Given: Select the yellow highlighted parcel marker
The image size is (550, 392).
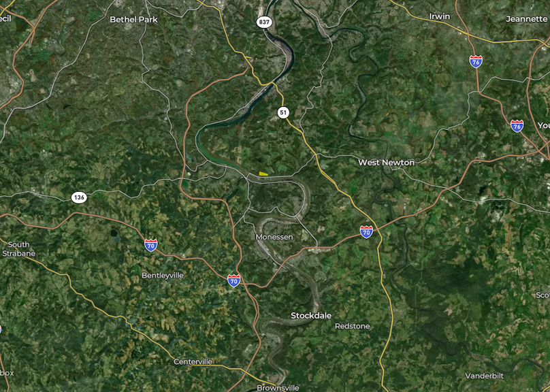Looking at the screenshot, I should click(263, 174).
